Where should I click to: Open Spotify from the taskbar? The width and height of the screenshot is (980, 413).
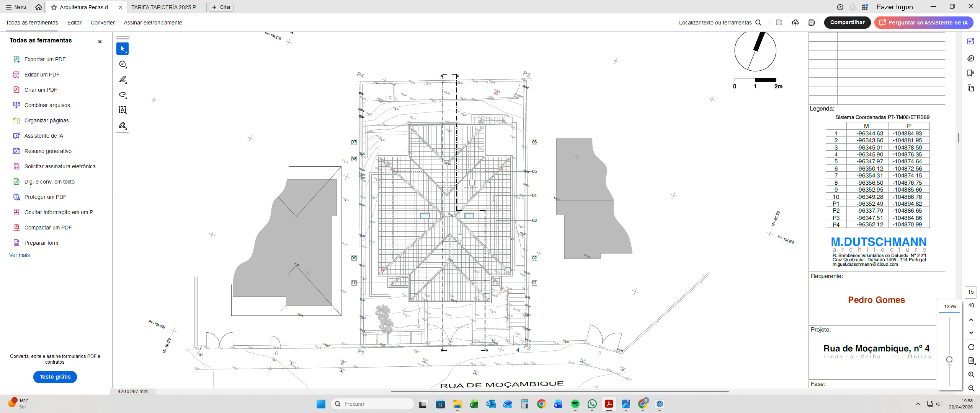[575, 404]
